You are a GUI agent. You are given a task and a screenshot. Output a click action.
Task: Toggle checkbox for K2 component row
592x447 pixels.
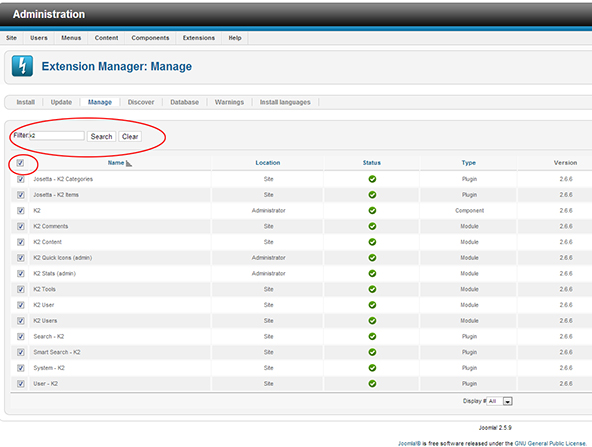pos(21,211)
